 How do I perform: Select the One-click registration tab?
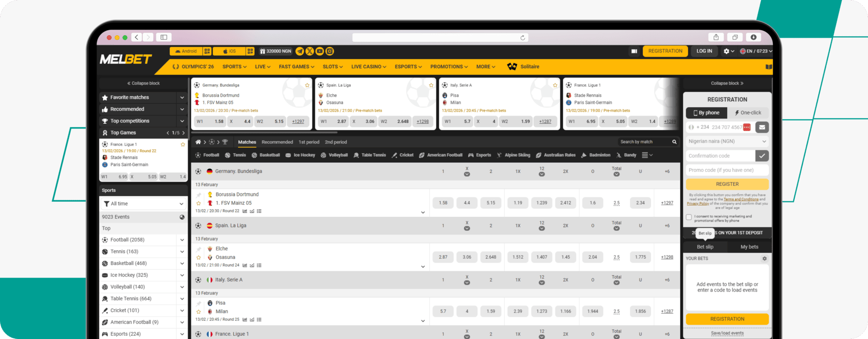[748, 113]
